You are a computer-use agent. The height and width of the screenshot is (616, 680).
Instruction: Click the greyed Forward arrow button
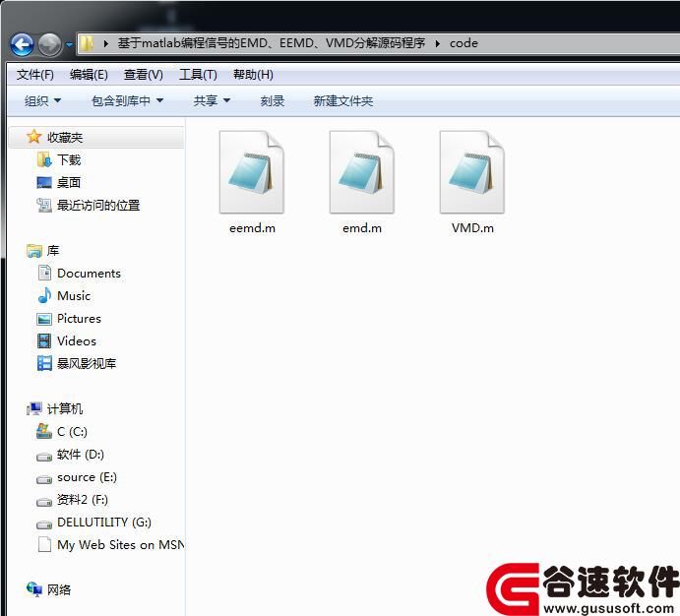(x=50, y=44)
